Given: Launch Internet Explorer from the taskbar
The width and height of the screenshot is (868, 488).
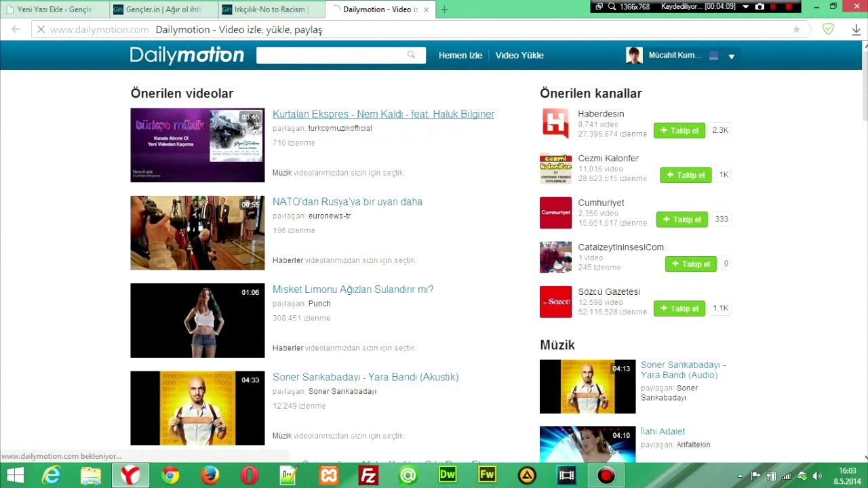Looking at the screenshot, I should pos(51,476).
